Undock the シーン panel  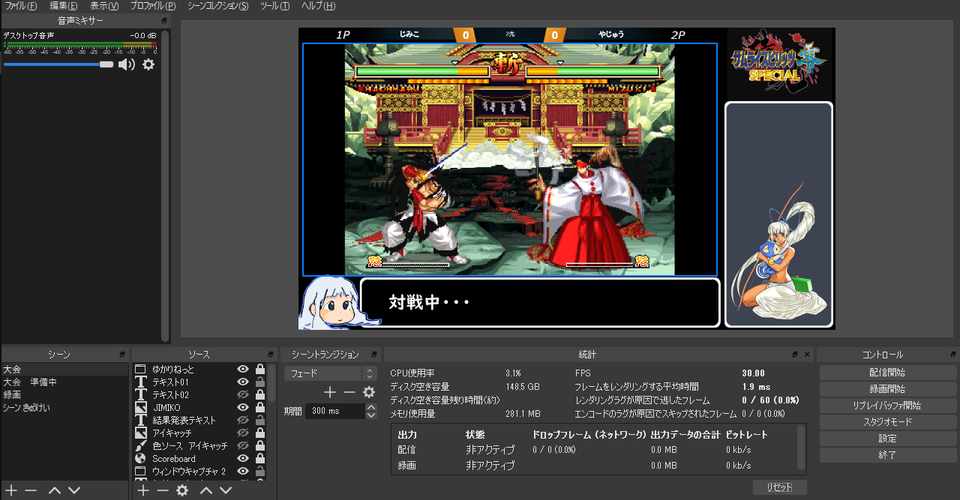(x=122, y=354)
